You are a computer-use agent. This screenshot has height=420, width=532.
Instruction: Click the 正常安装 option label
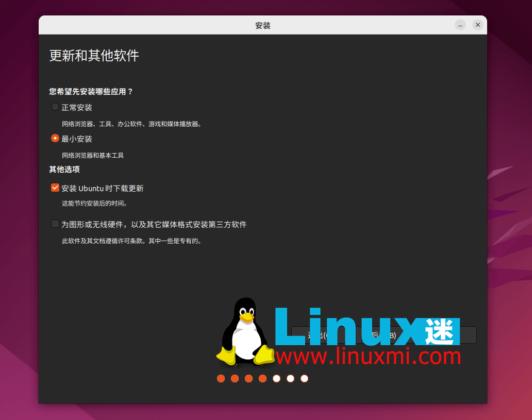(77, 108)
